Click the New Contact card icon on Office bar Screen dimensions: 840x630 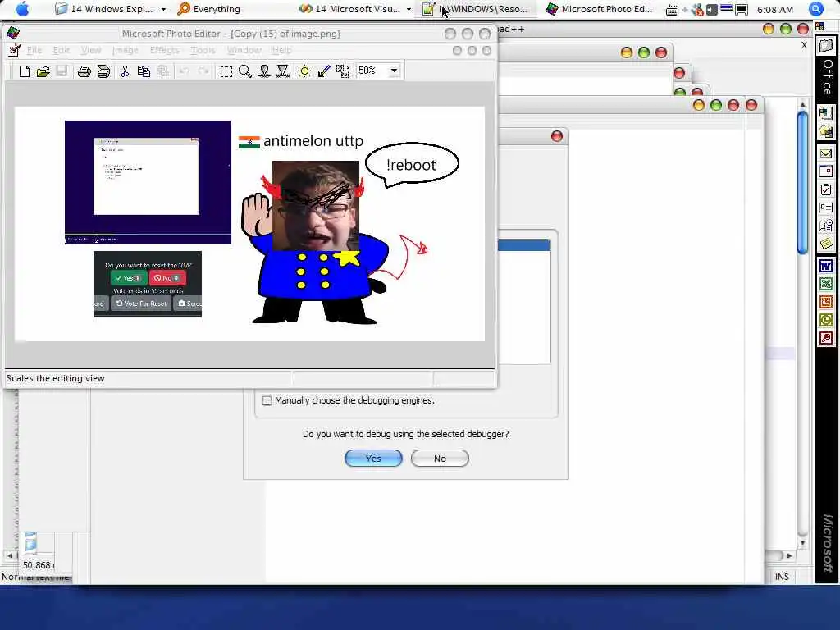click(x=826, y=208)
